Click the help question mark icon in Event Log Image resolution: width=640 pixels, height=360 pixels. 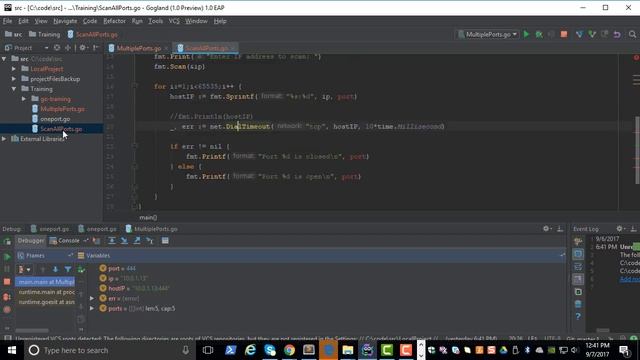coord(578,316)
